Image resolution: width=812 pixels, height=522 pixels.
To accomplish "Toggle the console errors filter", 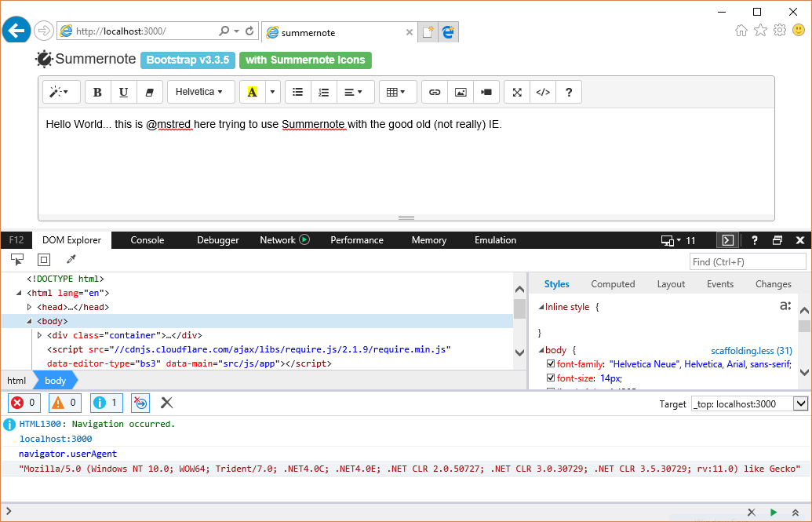I will (24, 402).
